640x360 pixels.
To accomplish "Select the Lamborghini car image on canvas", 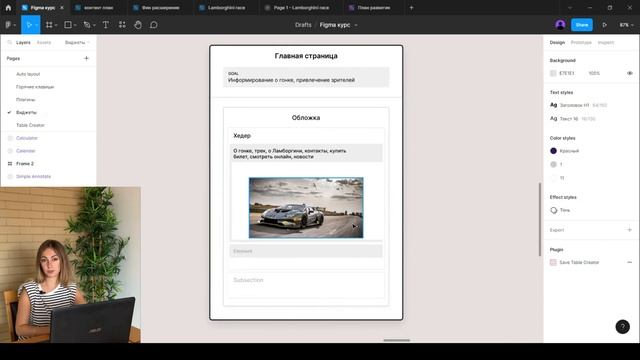I will pos(306,207).
